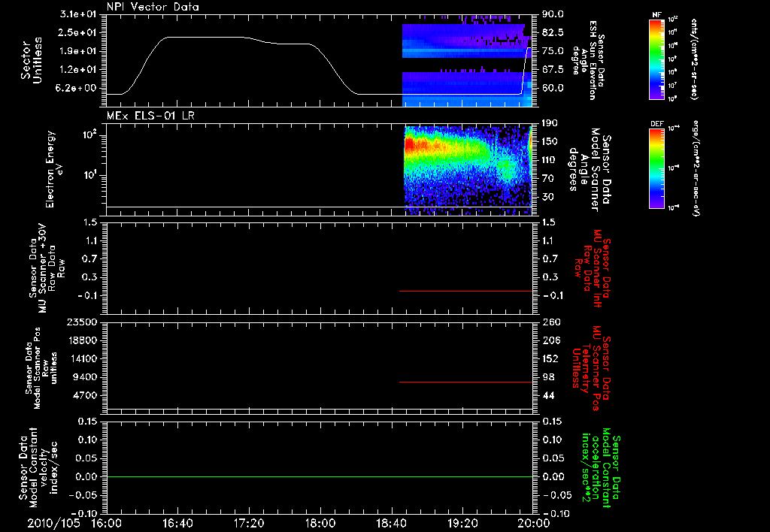The image size is (770, 532).
Task: Click the 16:40 time axis label
Action: click(x=177, y=523)
